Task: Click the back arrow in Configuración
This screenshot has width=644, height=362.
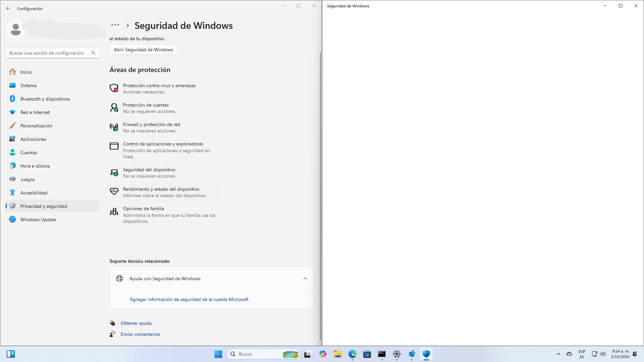Action: coord(8,8)
